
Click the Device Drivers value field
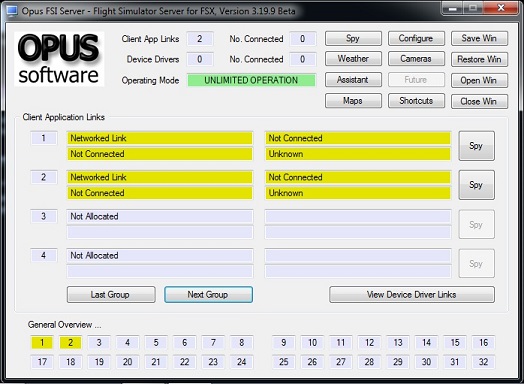click(x=200, y=59)
